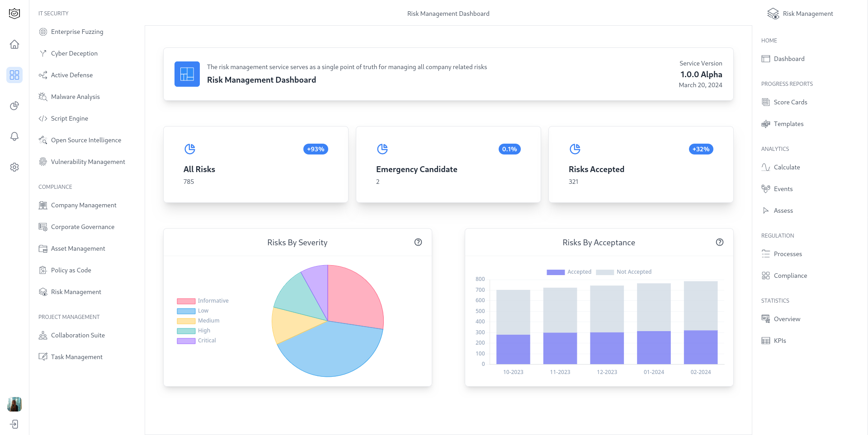This screenshot has width=868, height=435.
Task: Open the home icon in the left rail
Action: coord(14,44)
